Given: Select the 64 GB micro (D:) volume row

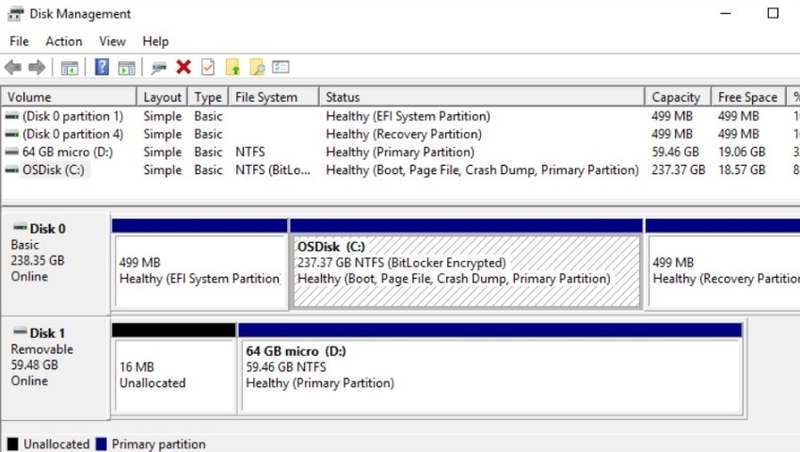Looking at the screenshot, I should pos(400,152).
